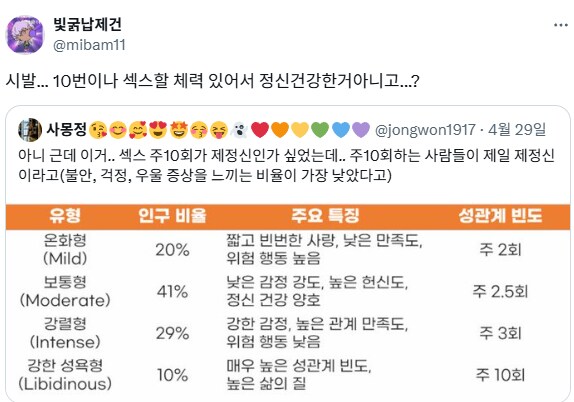The height and width of the screenshot is (402, 574).
Task: Click the purple profile avatar of 빚굵납제건
Action: point(25,35)
